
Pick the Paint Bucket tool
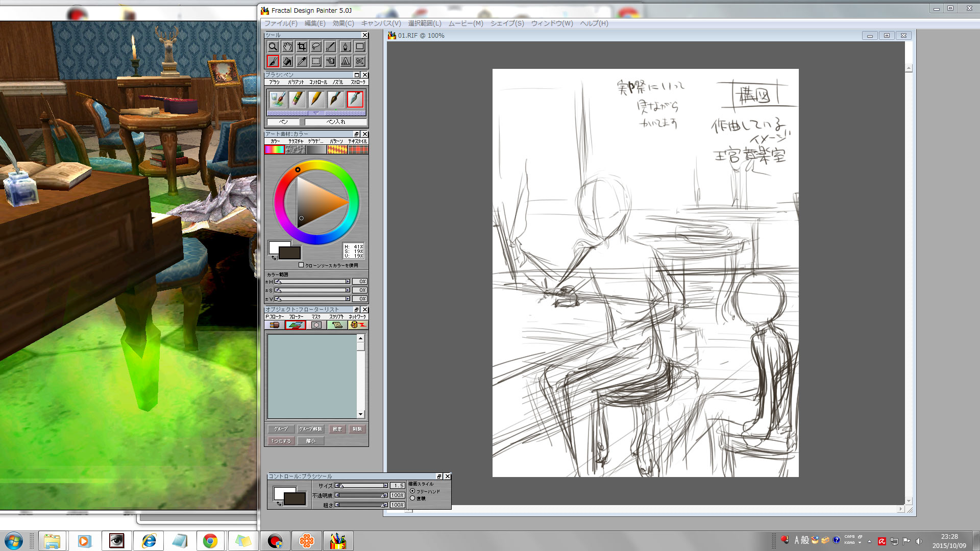[x=287, y=62]
